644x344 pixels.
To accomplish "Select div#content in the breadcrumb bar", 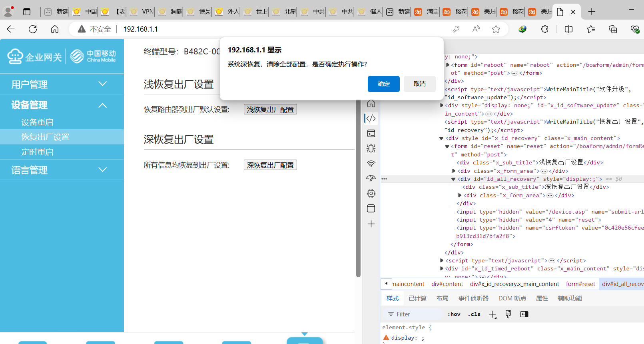I will point(447,284).
